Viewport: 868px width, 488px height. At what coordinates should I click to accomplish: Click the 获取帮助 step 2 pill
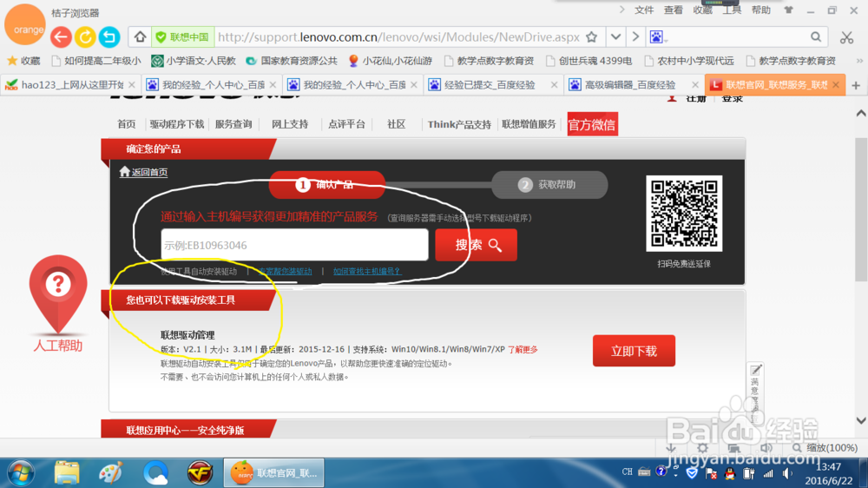[x=549, y=184]
